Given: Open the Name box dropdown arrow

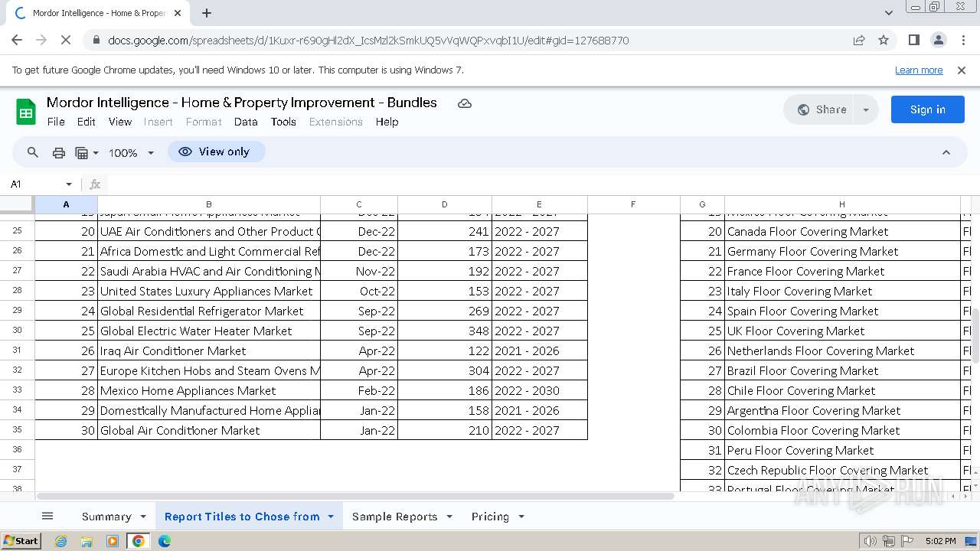Looking at the screenshot, I should (69, 184).
